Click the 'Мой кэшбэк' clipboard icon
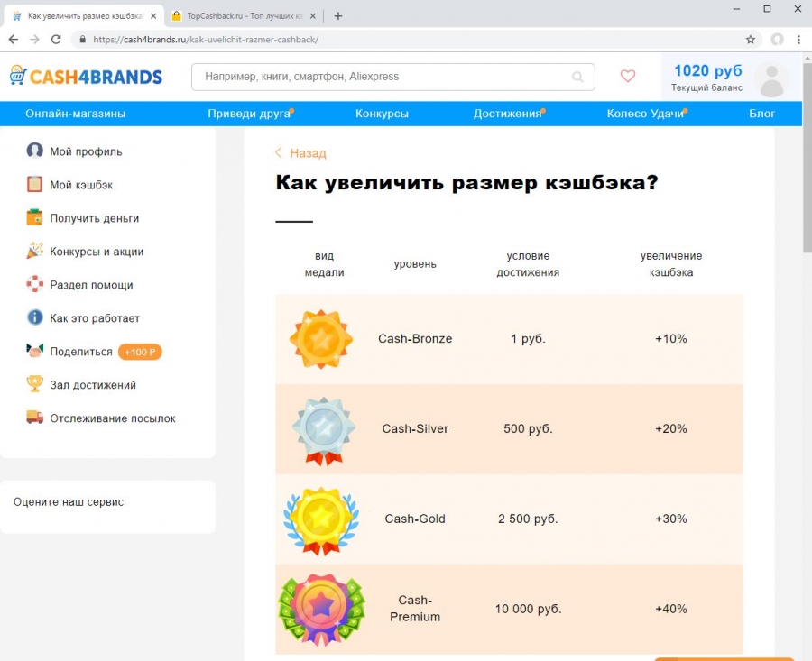Viewport: 812px width, 661px height. 34,184
